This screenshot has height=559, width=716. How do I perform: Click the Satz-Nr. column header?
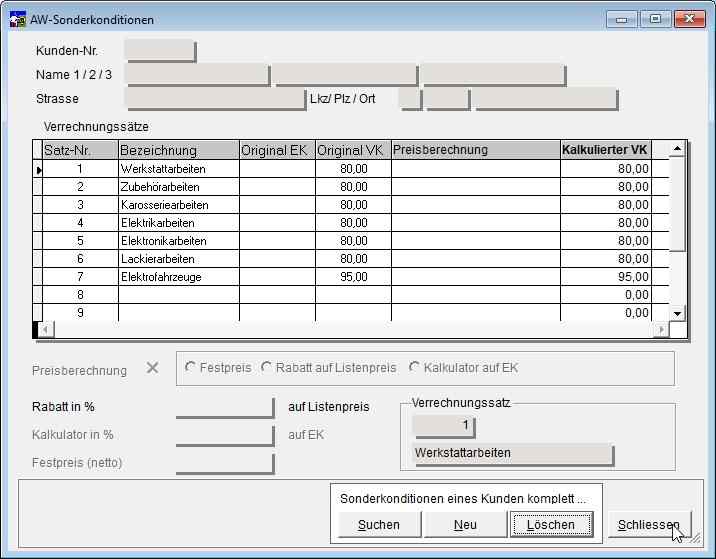click(x=80, y=150)
